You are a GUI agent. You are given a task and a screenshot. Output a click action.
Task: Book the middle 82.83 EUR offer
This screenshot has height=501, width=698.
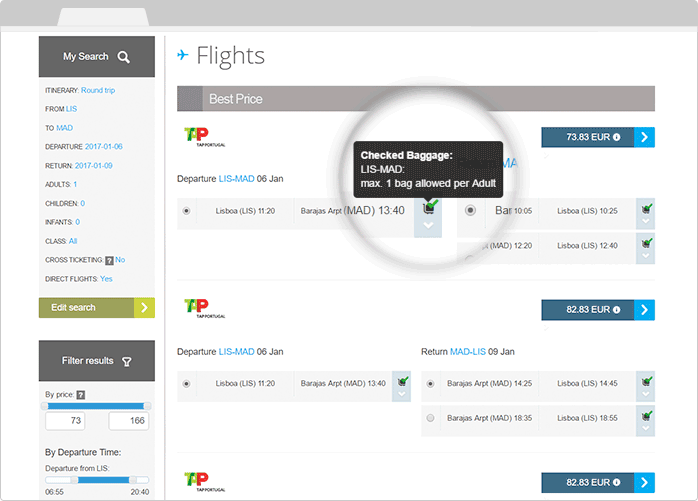pyautogui.click(x=598, y=310)
